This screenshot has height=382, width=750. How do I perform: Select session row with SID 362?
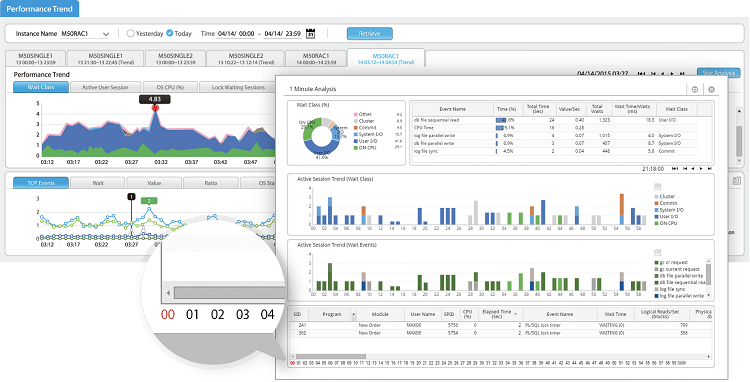[x=501, y=333]
